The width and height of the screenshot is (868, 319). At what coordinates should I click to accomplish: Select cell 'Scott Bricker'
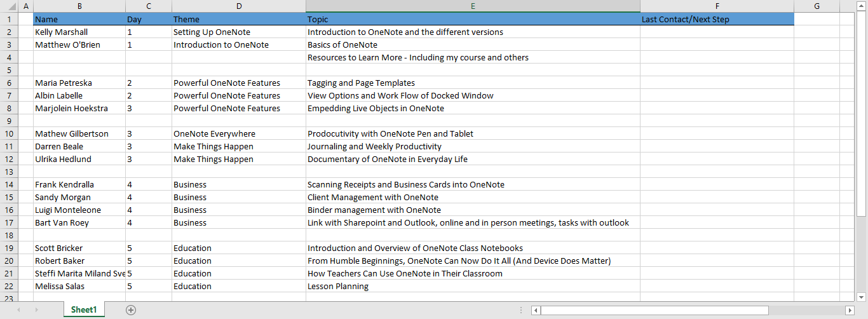click(x=79, y=248)
